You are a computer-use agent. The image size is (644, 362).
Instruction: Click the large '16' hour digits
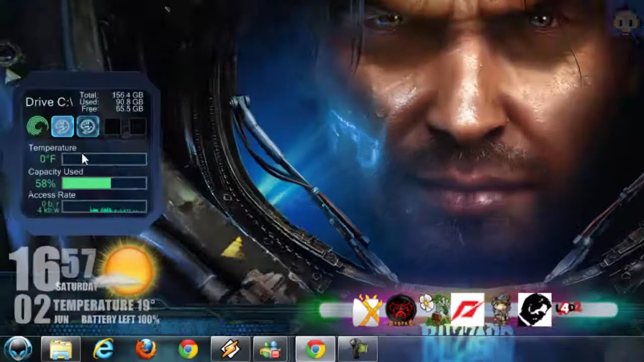click(x=34, y=270)
